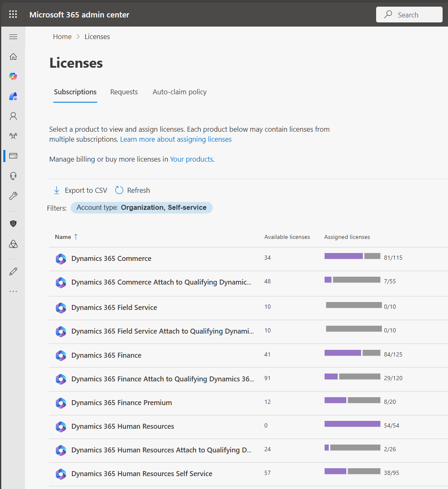
Task: Open Dynamics 365 Finance Premium name
Action: click(122, 403)
